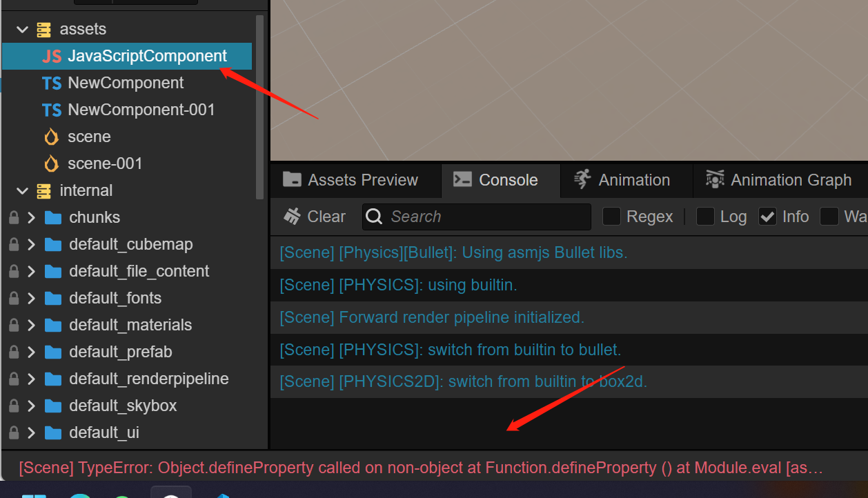Screen dimensions: 868x498
Task: Open the Animation tab
Action: pos(625,180)
